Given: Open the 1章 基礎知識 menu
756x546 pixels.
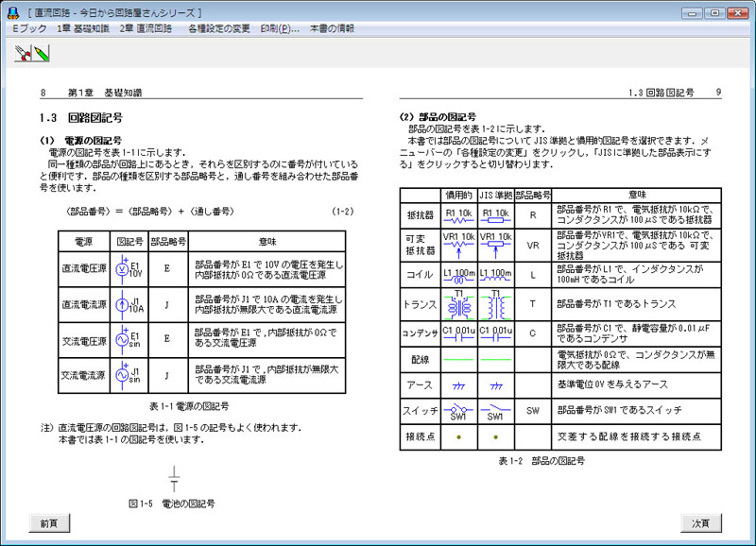Looking at the screenshot, I should pyautogui.click(x=83, y=28).
